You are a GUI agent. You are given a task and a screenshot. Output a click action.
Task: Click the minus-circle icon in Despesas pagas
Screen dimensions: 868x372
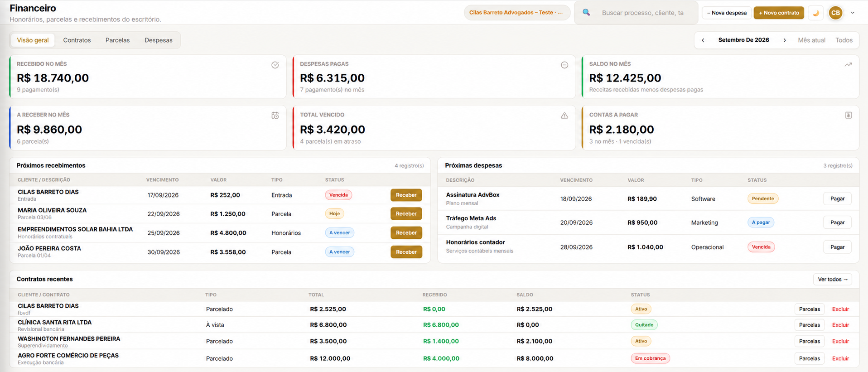(x=564, y=65)
